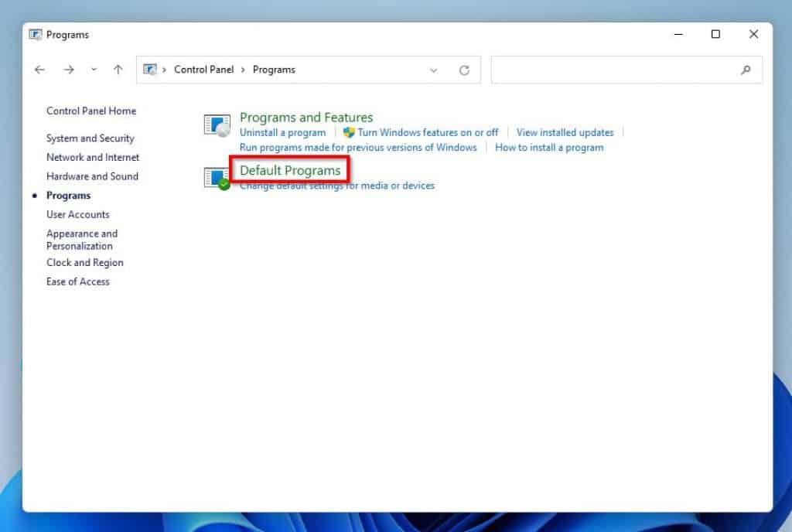
Task: Select Control Panel breadcrumb
Action: [x=203, y=70]
